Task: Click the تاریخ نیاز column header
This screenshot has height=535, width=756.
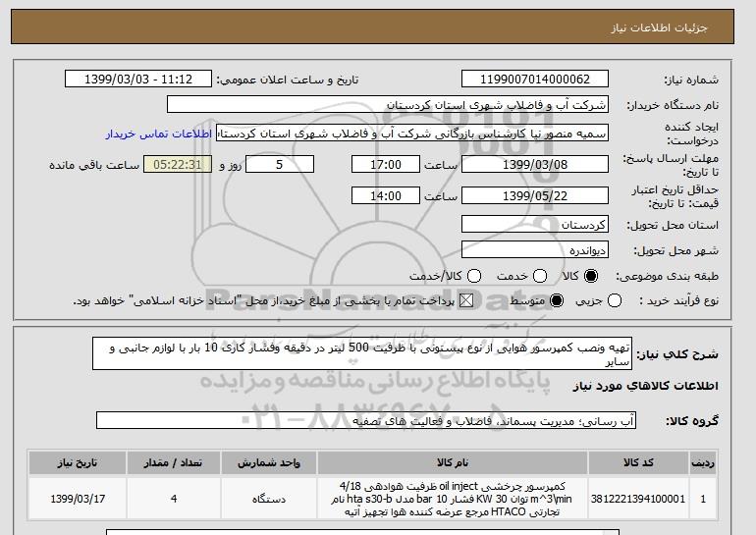Action: click(x=78, y=462)
